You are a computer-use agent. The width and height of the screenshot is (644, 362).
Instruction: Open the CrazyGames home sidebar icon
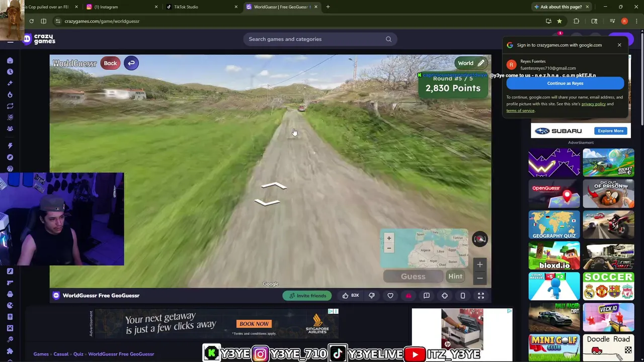click(10, 60)
